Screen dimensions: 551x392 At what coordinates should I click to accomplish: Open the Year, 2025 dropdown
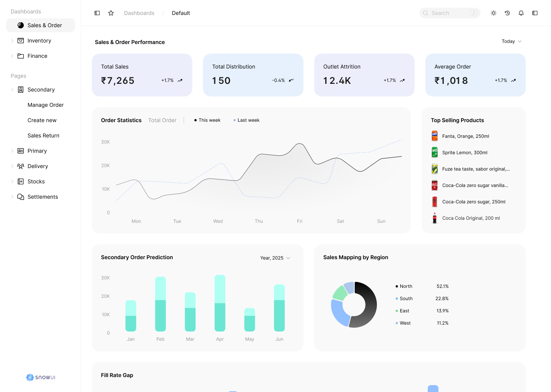275,258
